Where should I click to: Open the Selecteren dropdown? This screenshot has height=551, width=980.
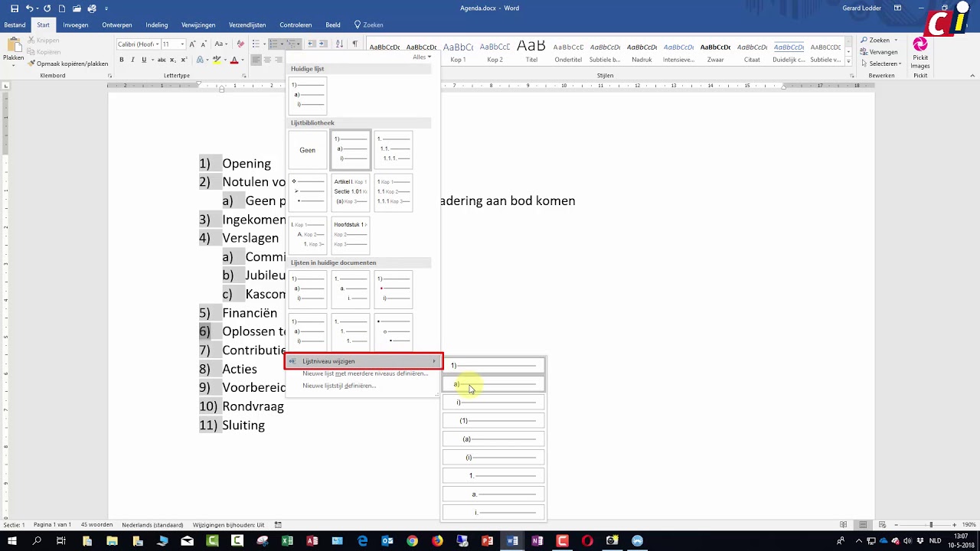click(881, 64)
